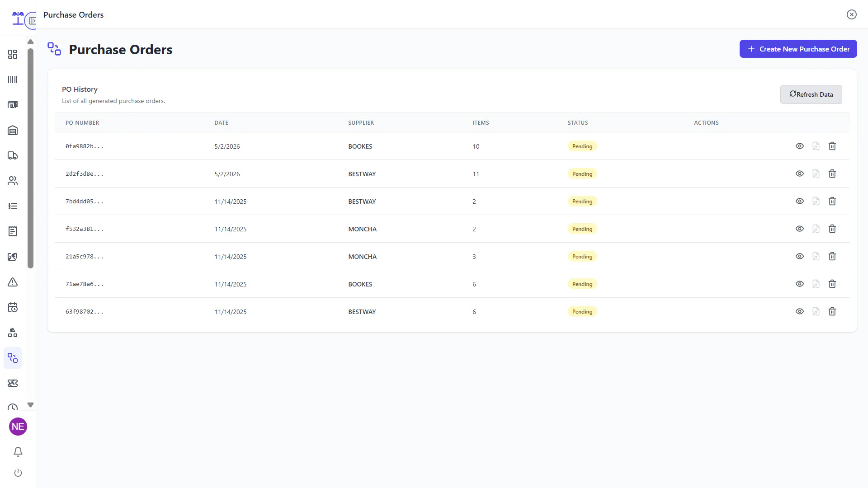868x488 pixels.
Task: Click the DATE column header
Action: coord(221,122)
